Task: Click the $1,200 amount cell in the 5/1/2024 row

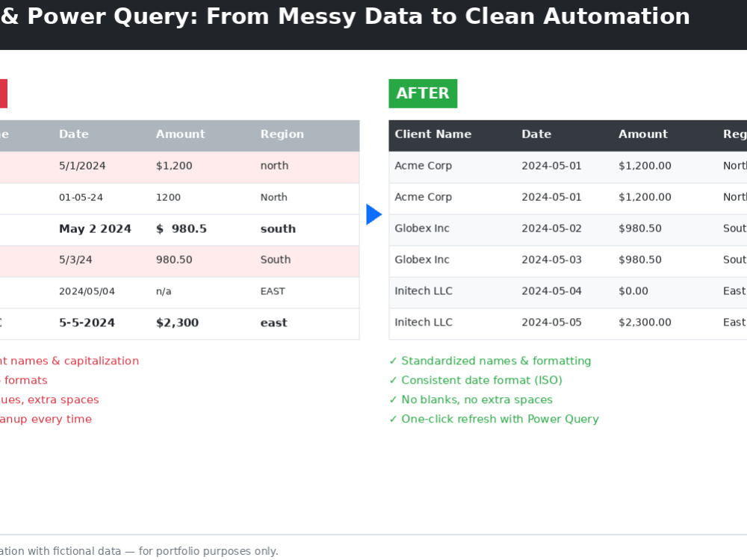Action: (174, 166)
